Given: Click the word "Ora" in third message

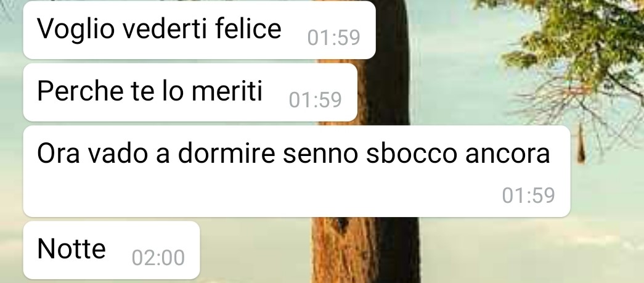Looking at the screenshot, I should coord(59,154).
